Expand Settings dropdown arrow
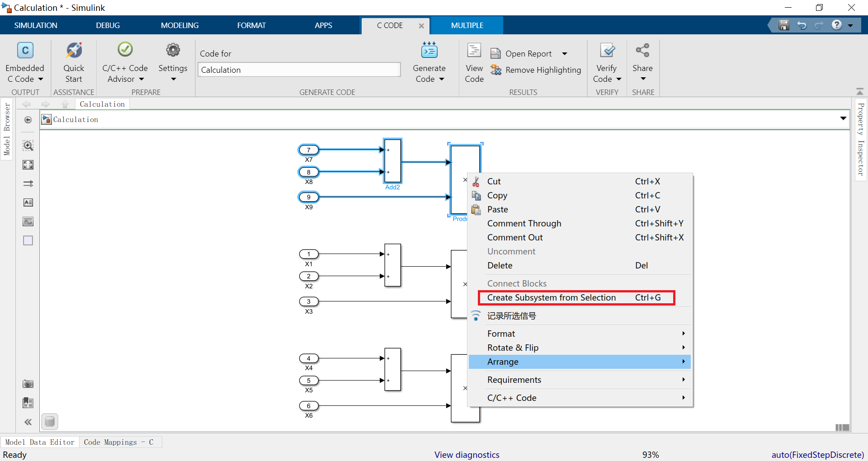This screenshot has width=868, height=461. [173, 80]
